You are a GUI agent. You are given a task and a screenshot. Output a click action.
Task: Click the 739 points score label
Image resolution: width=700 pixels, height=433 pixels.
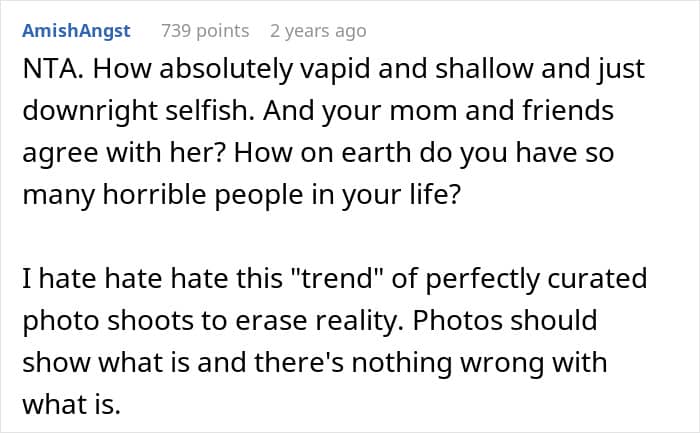pyautogui.click(x=205, y=31)
